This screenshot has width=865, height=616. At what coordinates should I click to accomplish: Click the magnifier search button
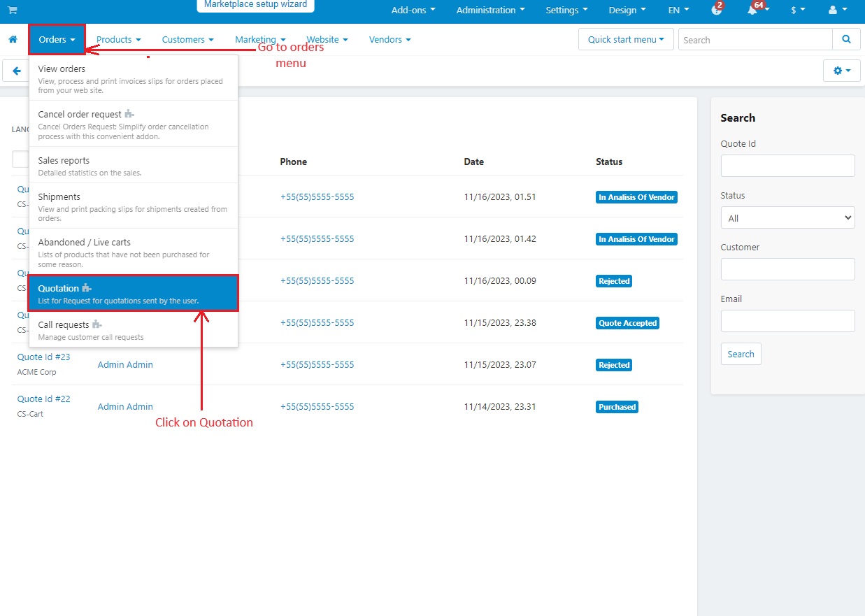click(x=846, y=40)
